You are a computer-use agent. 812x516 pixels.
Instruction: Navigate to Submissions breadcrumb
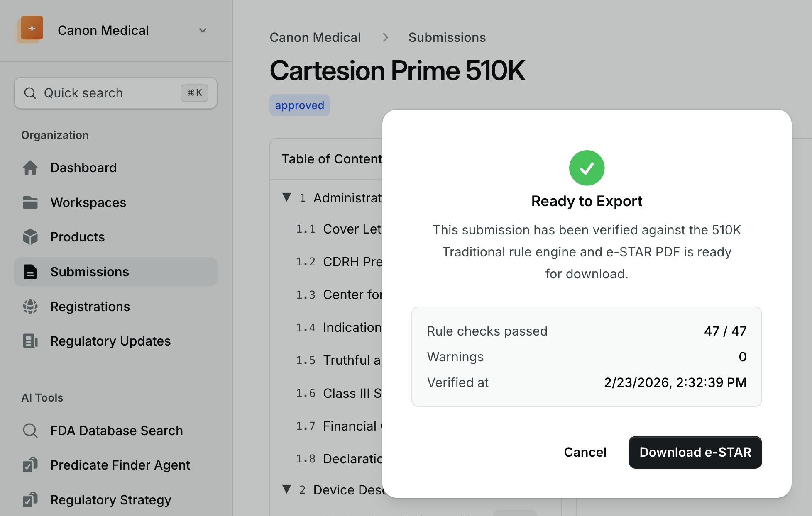pos(447,37)
